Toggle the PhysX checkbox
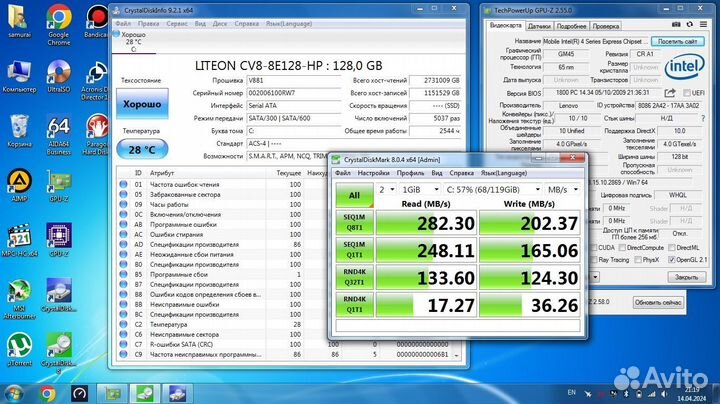The width and height of the screenshot is (720, 404). tap(638, 260)
